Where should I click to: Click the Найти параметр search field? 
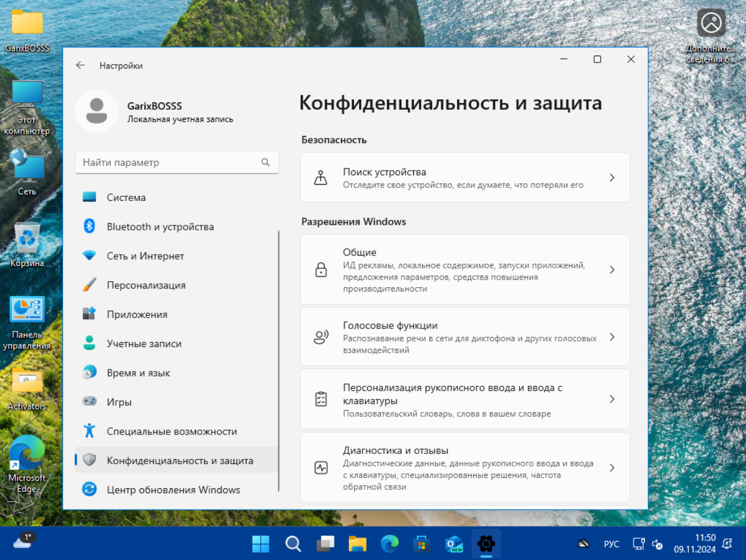[x=169, y=162]
